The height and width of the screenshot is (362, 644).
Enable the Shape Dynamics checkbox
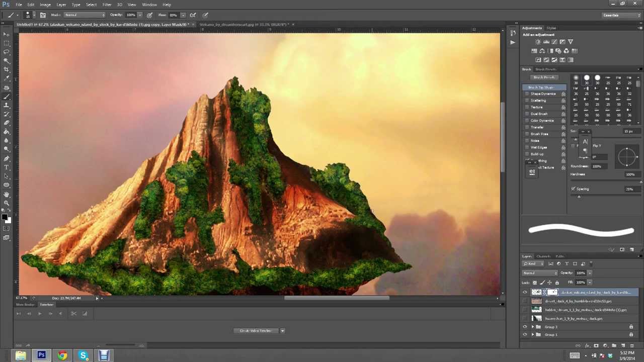click(x=527, y=94)
